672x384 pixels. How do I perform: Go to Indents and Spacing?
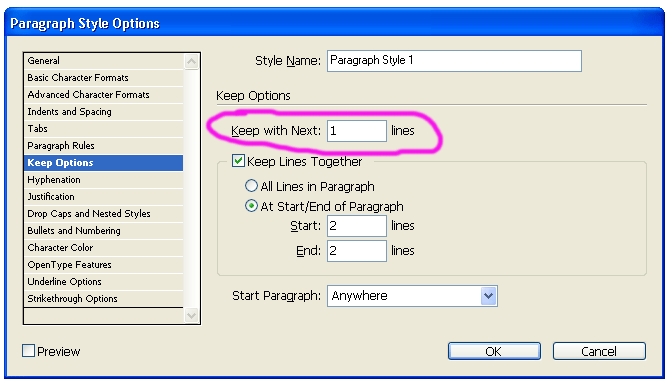(104, 112)
